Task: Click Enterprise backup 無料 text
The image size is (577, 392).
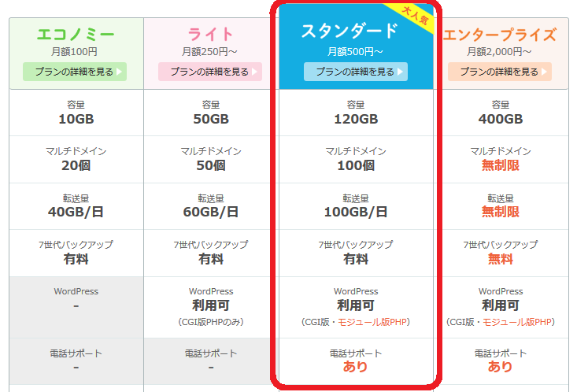Action: (x=500, y=258)
